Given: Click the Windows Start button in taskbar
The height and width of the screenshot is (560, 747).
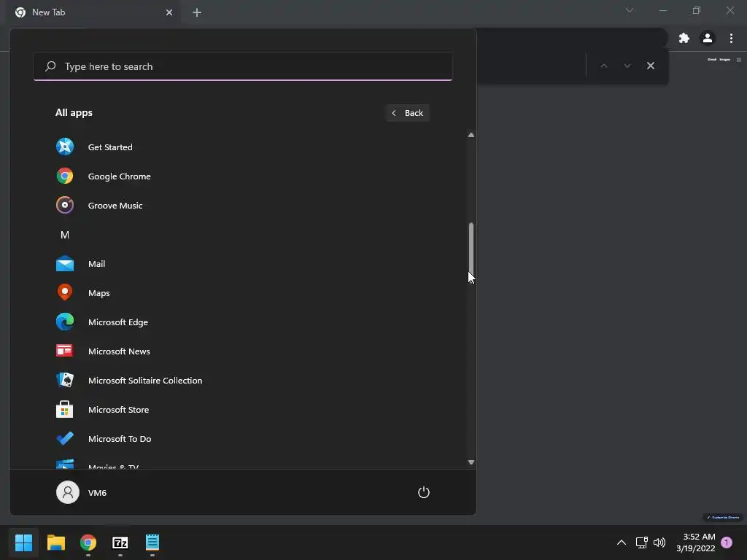Looking at the screenshot, I should (x=23, y=542).
